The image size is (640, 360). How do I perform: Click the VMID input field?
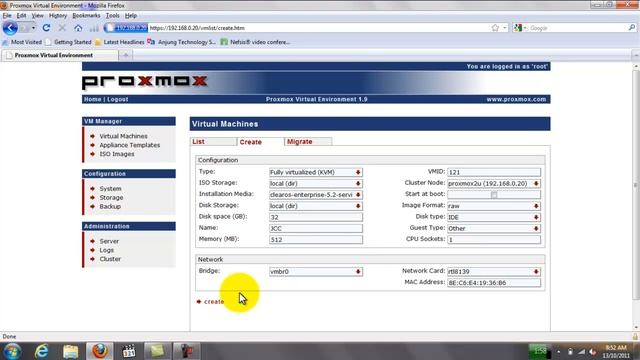494,172
